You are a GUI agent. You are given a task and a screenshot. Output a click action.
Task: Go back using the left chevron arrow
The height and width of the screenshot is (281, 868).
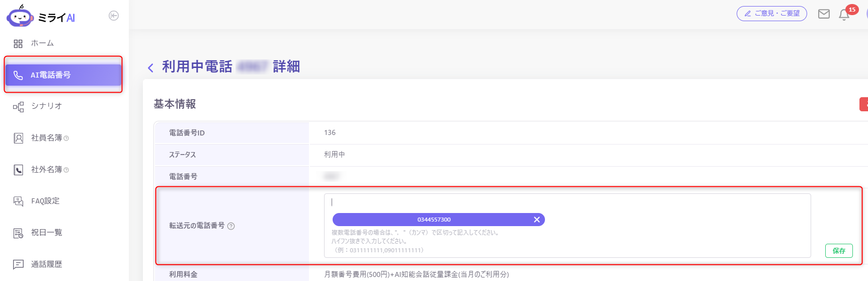tap(150, 68)
